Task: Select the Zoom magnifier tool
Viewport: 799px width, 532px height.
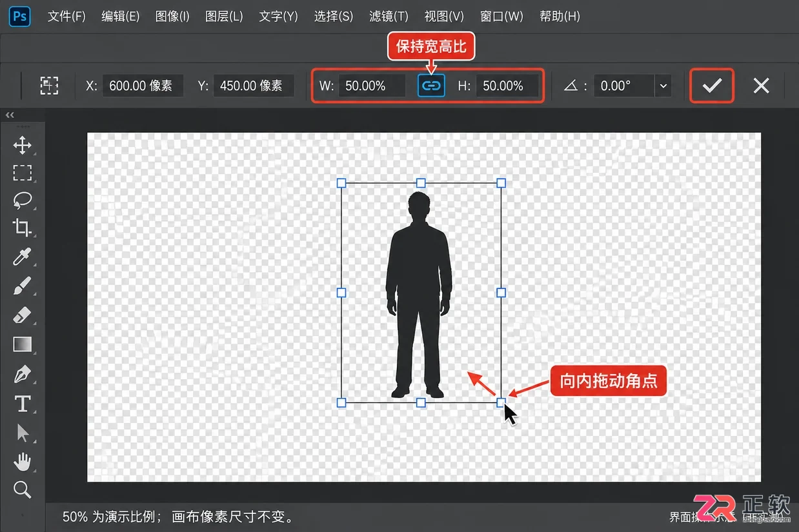Action: (23, 490)
